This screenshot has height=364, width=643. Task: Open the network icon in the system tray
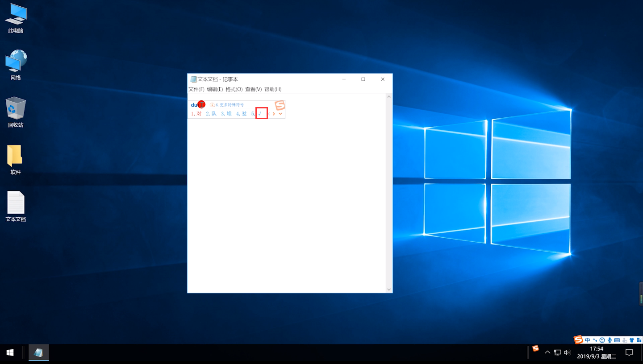pyautogui.click(x=557, y=352)
